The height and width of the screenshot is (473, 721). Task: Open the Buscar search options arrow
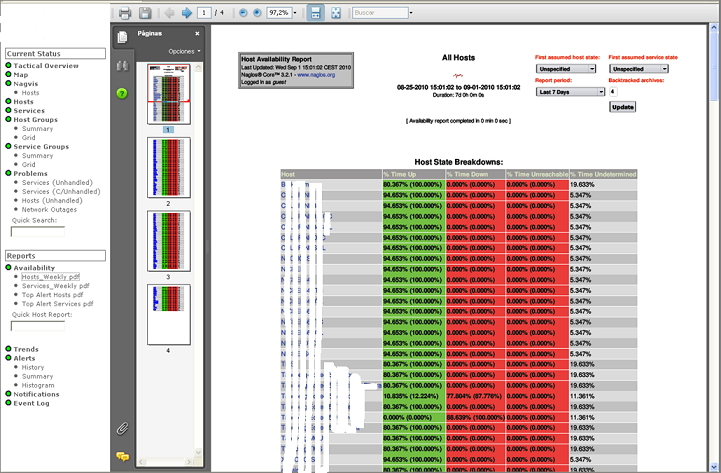pyautogui.click(x=411, y=13)
